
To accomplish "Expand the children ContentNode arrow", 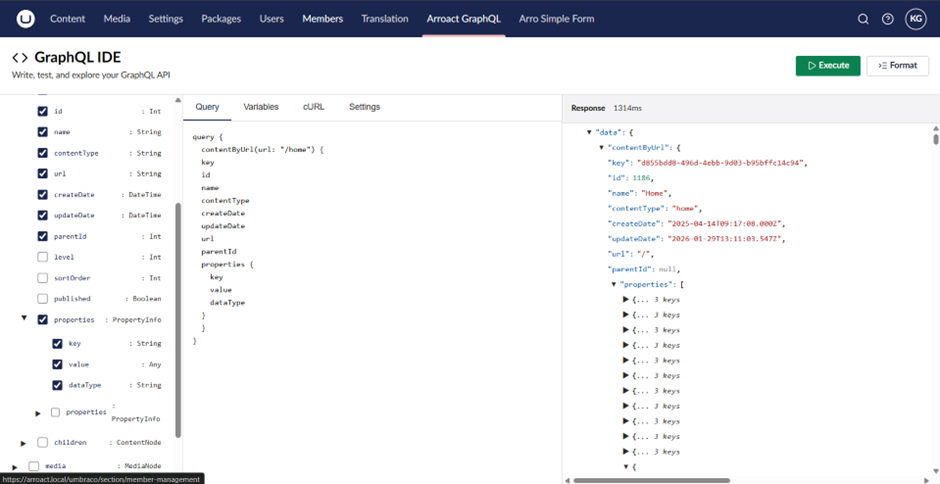I will pos(23,442).
